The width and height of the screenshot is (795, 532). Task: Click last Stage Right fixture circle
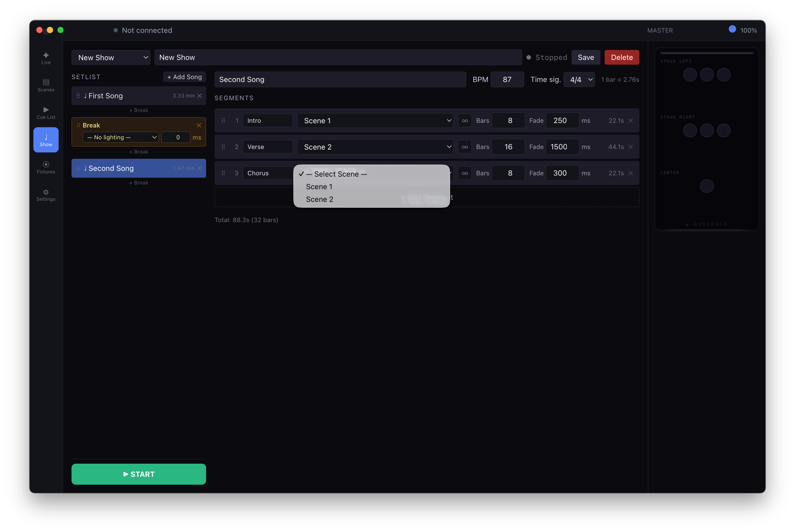coord(723,130)
